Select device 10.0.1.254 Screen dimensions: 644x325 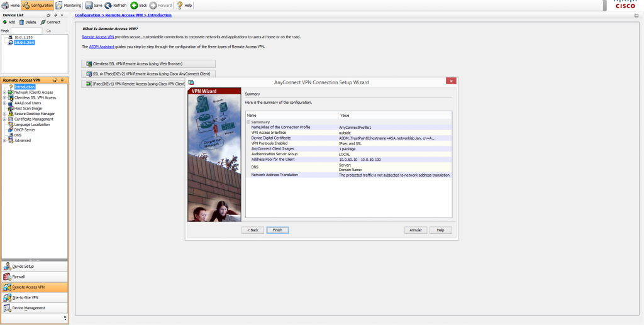[x=23, y=42]
